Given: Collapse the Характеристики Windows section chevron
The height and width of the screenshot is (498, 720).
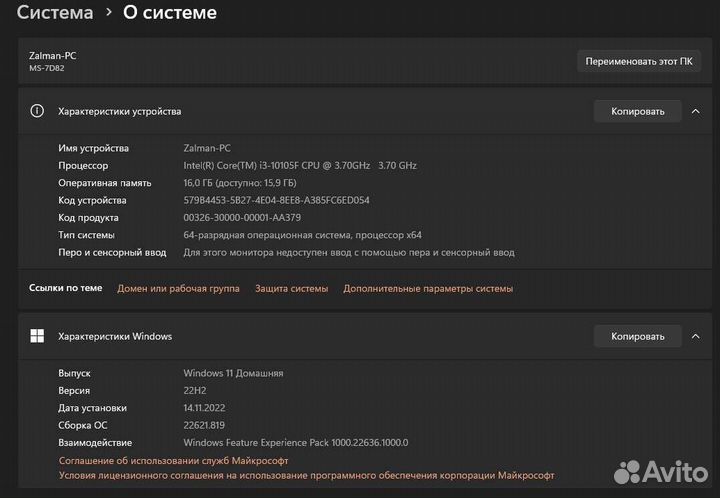Looking at the screenshot, I should click(695, 336).
